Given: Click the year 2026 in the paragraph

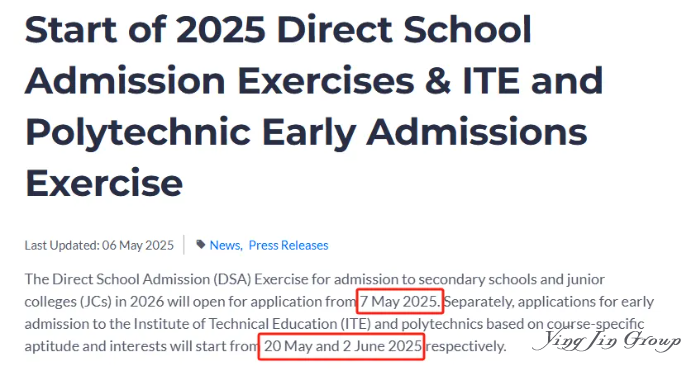Looking at the screenshot, I should point(147,302).
